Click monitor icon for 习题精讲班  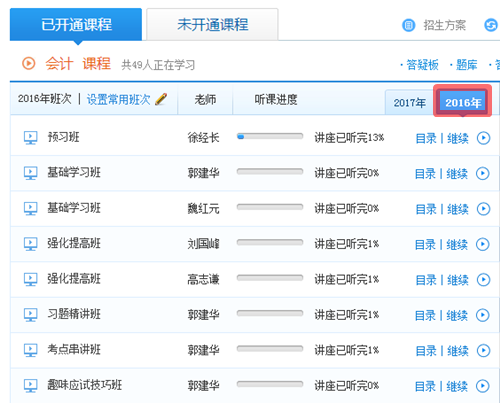tap(30, 315)
